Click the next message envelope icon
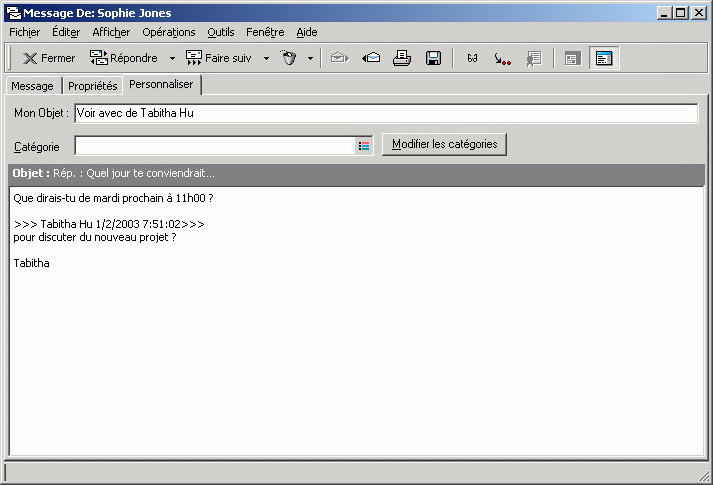 tap(340, 58)
